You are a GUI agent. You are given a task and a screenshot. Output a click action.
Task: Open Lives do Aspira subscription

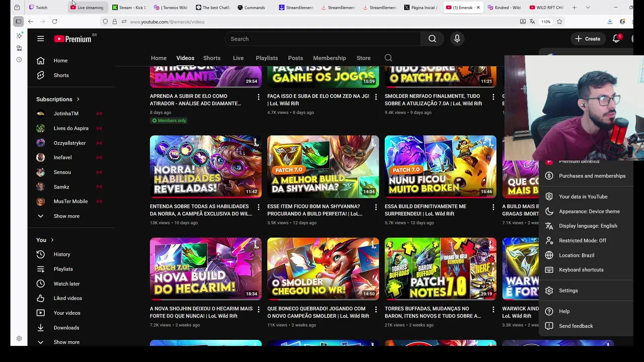point(71,128)
